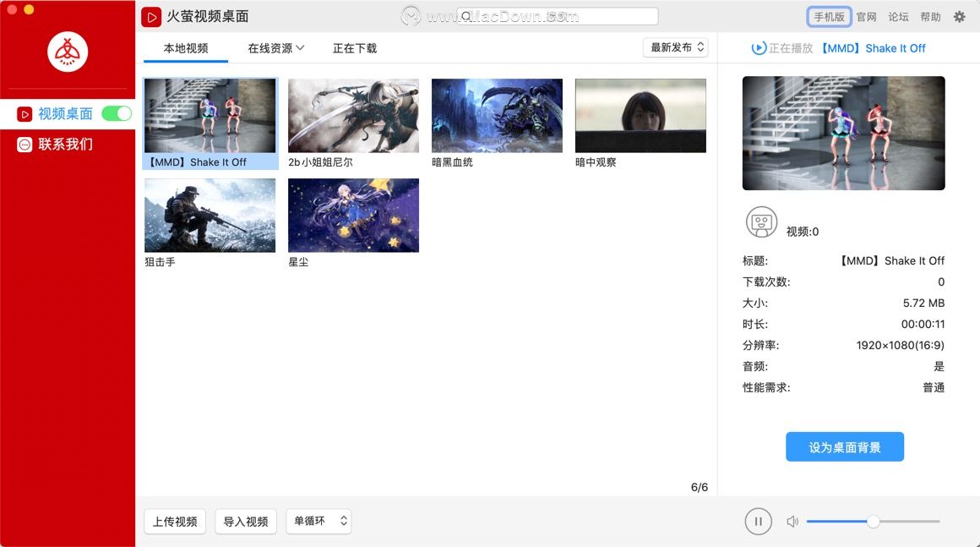Viewport: 980px width, 547px height.
Task: Expand the 在线资源 dropdown tab
Action: (x=275, y=48)
